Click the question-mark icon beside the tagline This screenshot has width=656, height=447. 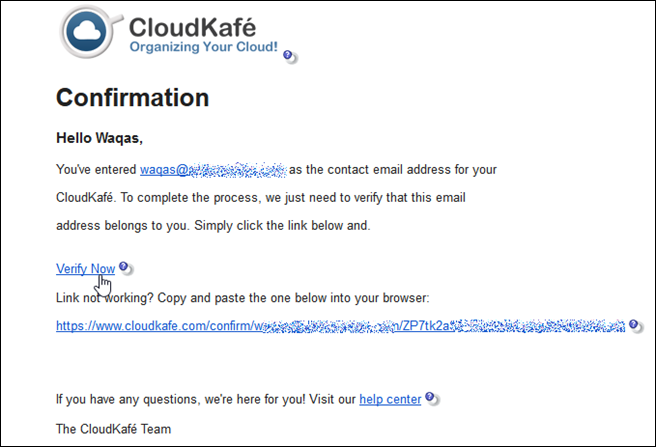tap(290, 57)
